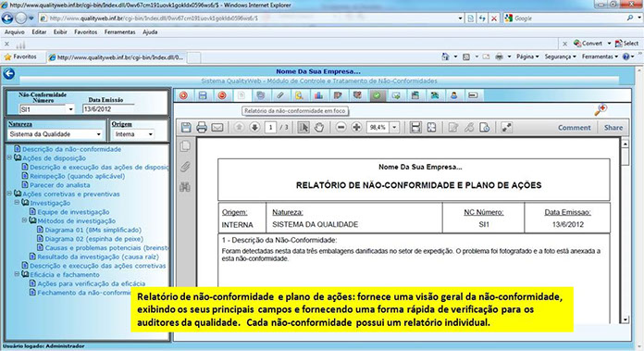644x351 pixels.
Task: Select the hand pan tool
Action: (x=319, y=128)
